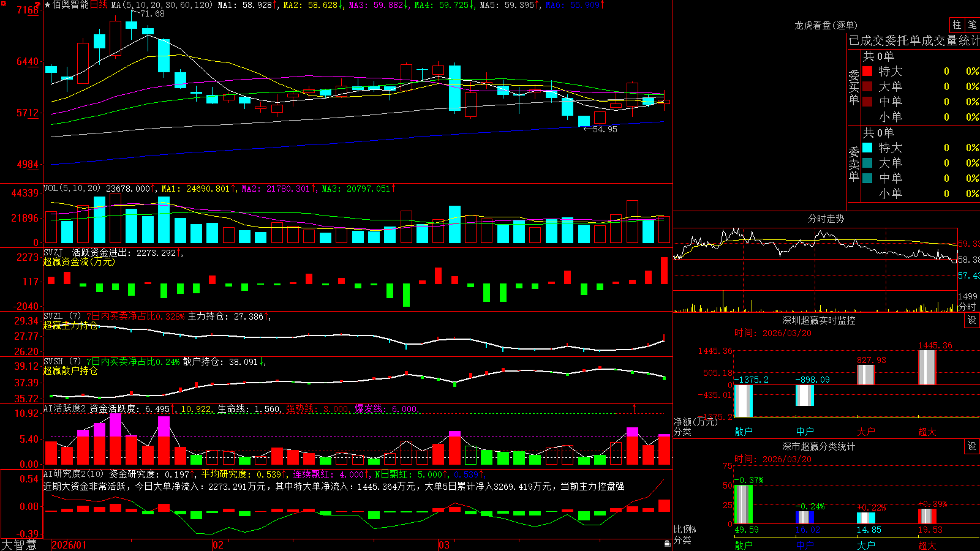
Task: Click the -898.09 中户 bar in real-time monitor
Action: [805, 395]
